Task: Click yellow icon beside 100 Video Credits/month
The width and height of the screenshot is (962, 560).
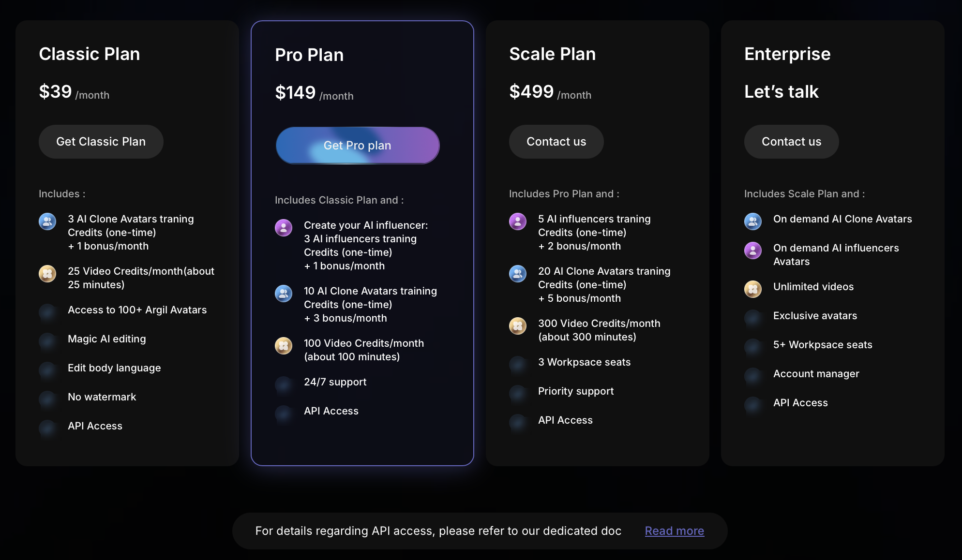Action: click(284, 346)
